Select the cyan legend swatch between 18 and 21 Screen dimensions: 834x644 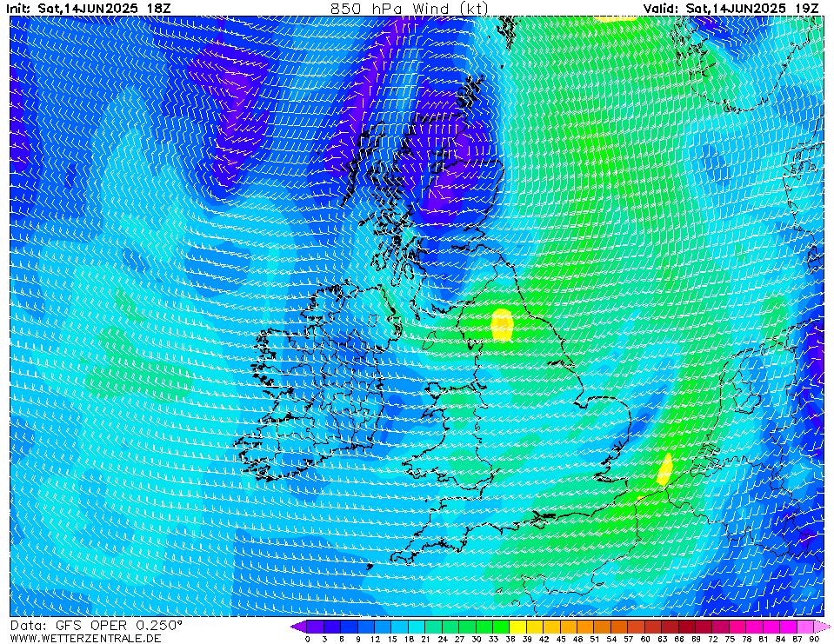coord(417,627)
